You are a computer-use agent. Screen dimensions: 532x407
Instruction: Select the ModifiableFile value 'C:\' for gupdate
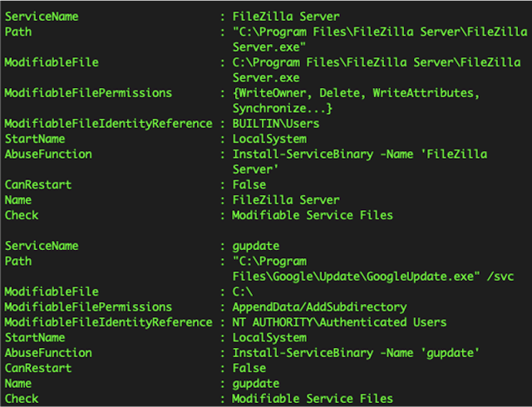click(243, 292)
